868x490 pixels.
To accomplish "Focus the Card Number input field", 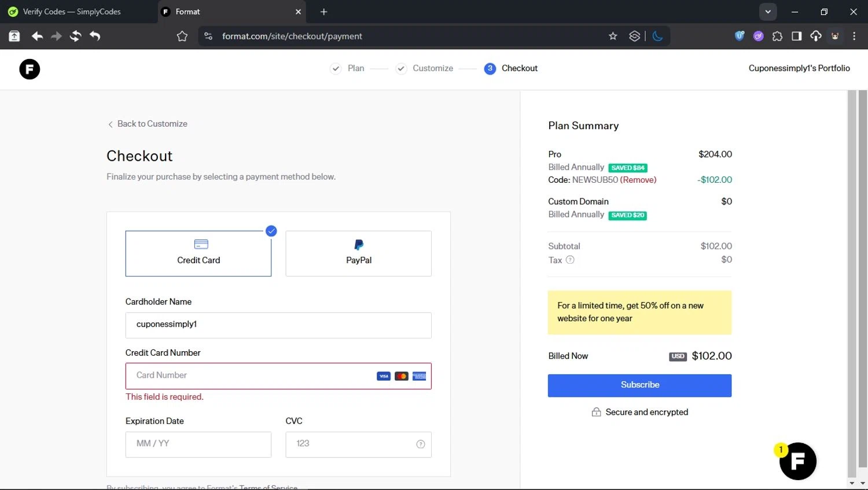I will tap(278, 376).
